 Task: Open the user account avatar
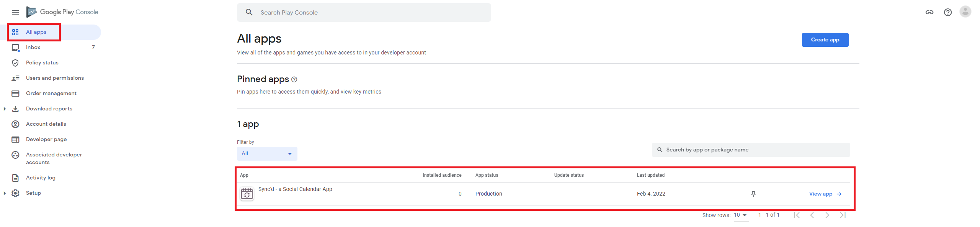point(965,12)
